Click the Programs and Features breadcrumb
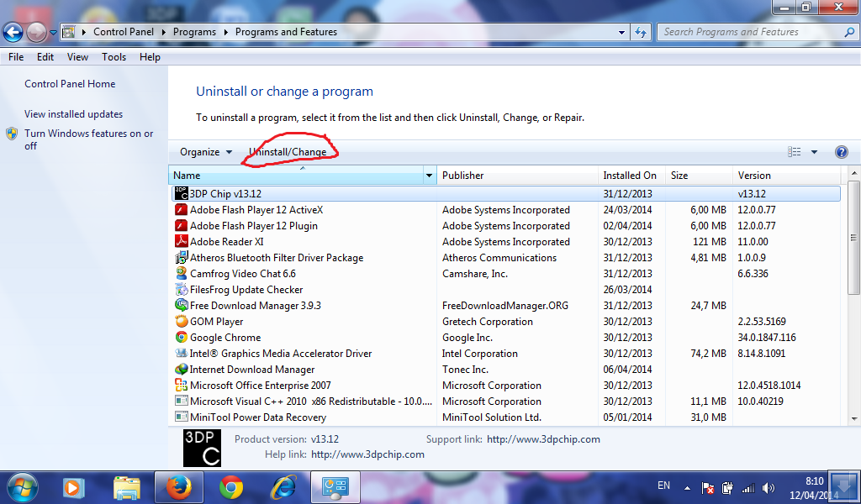Viewport: 861px width, 504px height. coord(286,32)
